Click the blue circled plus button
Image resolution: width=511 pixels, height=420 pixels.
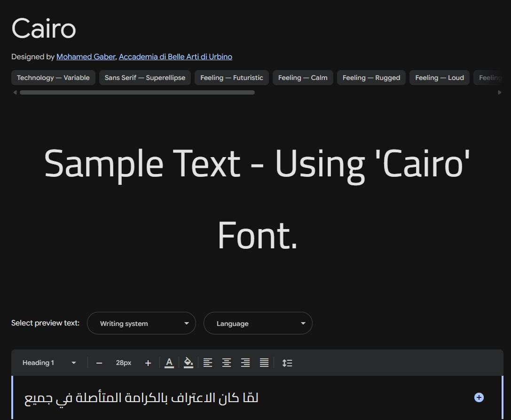(479, 397)
